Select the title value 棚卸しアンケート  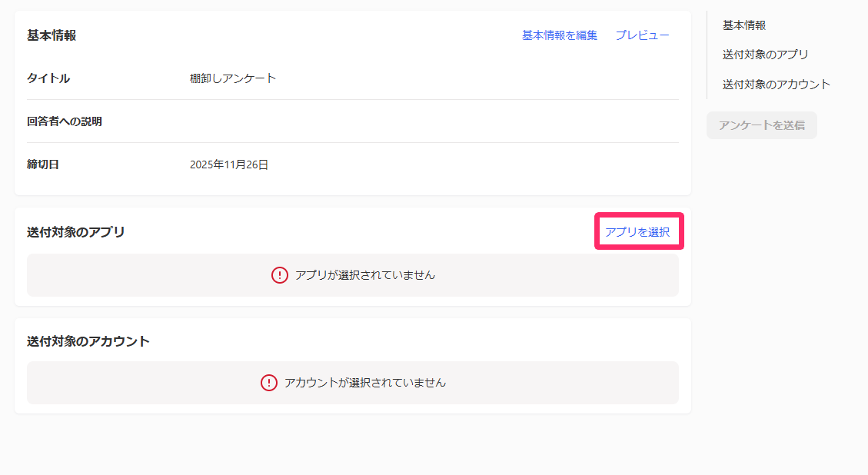[233, 78]
